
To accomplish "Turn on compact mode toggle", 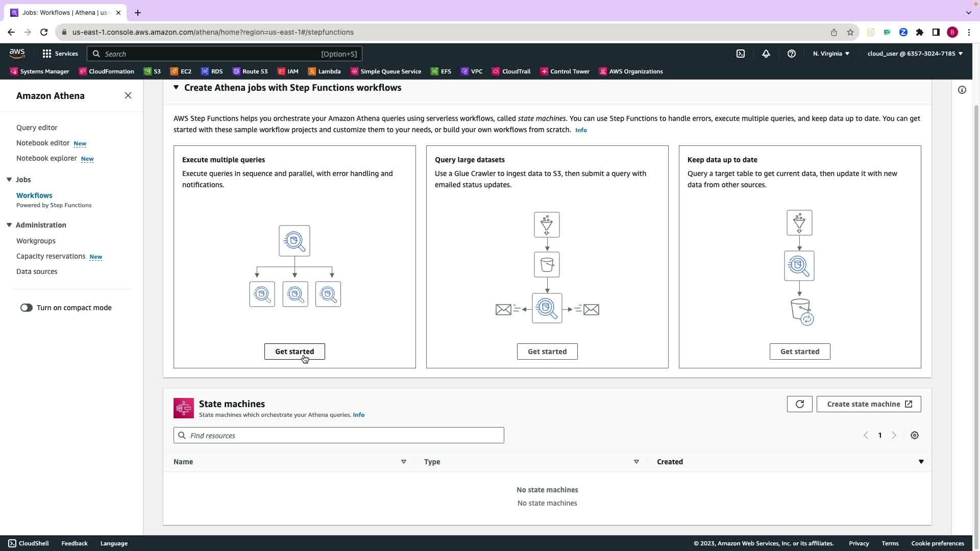I will point(27,308).
